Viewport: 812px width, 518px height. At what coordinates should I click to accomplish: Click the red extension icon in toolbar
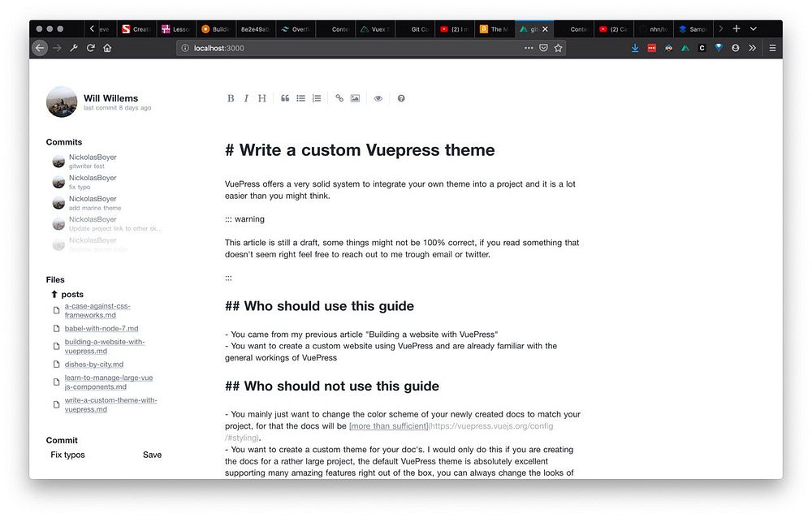652,48
